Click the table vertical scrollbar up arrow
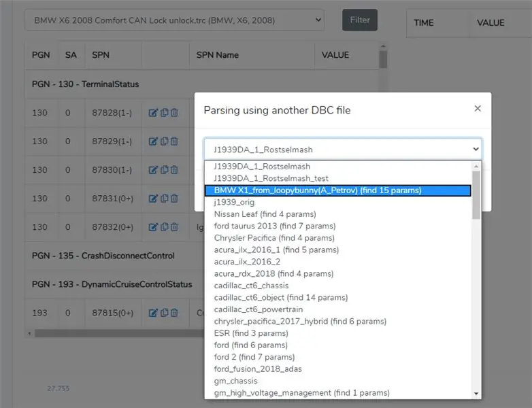The image size is (532, 408). [x=383, y=46]
